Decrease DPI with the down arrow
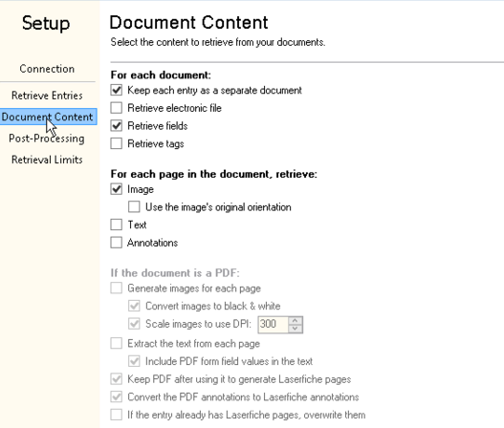This screenshot has width=504, height=428. (x=296, y=329)
